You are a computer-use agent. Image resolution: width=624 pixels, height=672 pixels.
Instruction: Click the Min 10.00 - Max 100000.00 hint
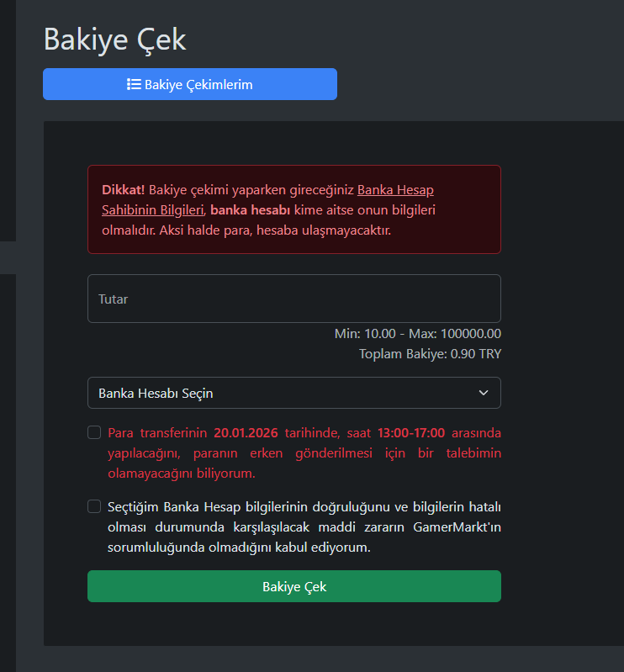[418, 334]
